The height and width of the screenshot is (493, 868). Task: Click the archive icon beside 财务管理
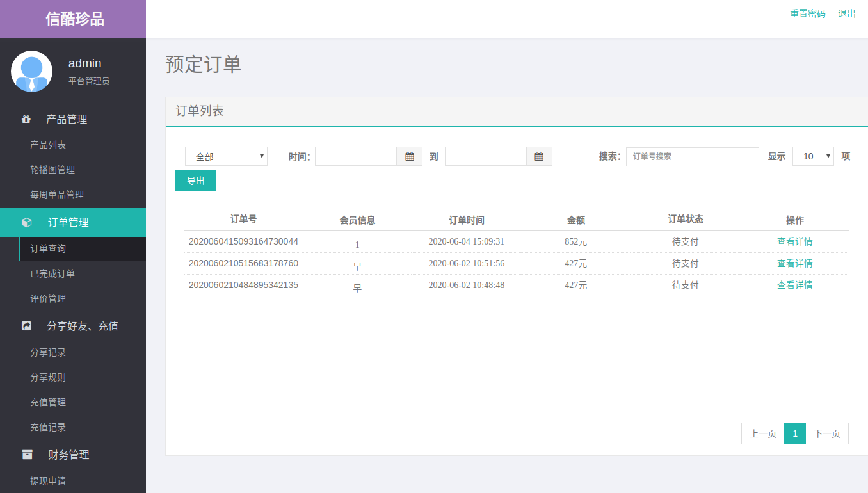pos(27,455)
